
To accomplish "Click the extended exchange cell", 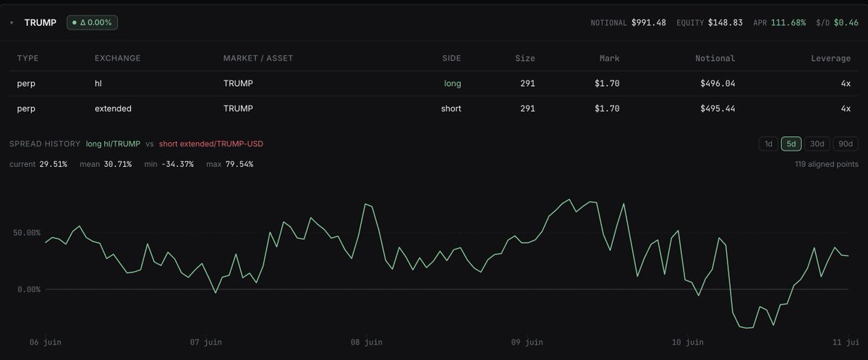I will (114, 109).
